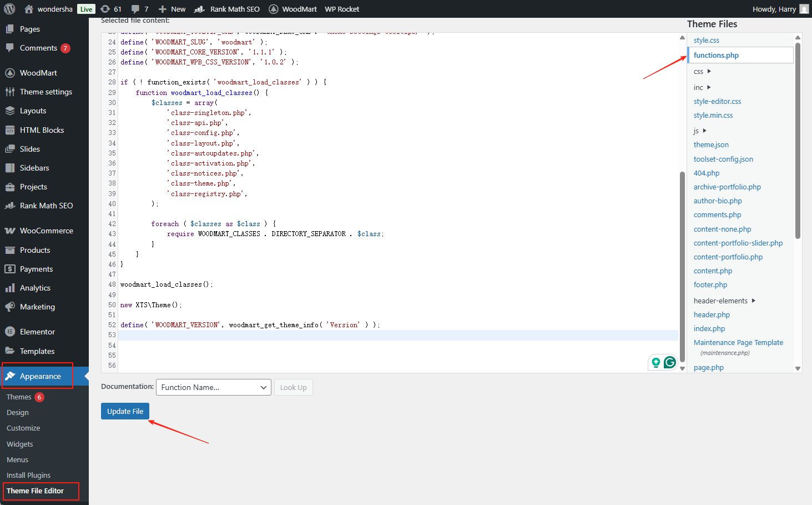812x505 pixels.
Task: Open Theme File Editor submenu item
Action: 36,491
